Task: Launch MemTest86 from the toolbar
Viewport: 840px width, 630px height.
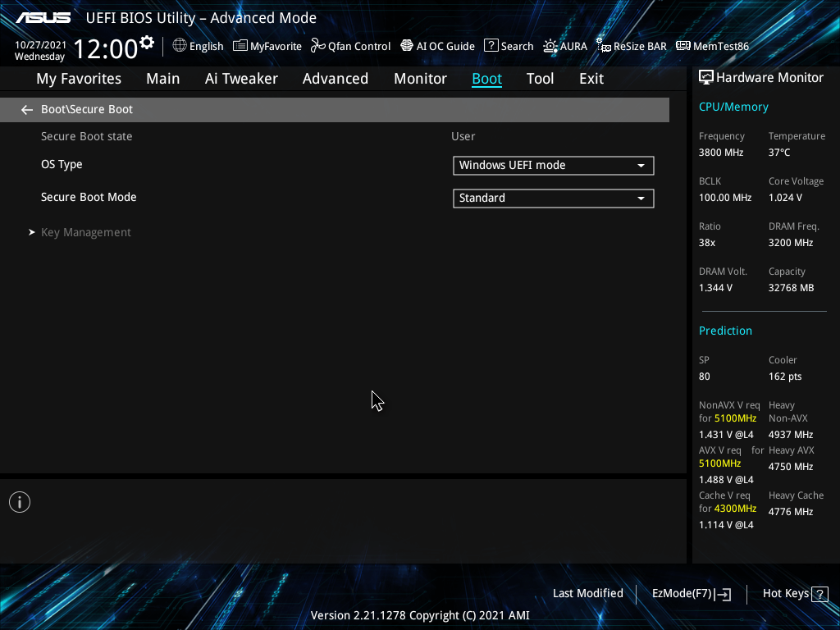Action: 683,46
